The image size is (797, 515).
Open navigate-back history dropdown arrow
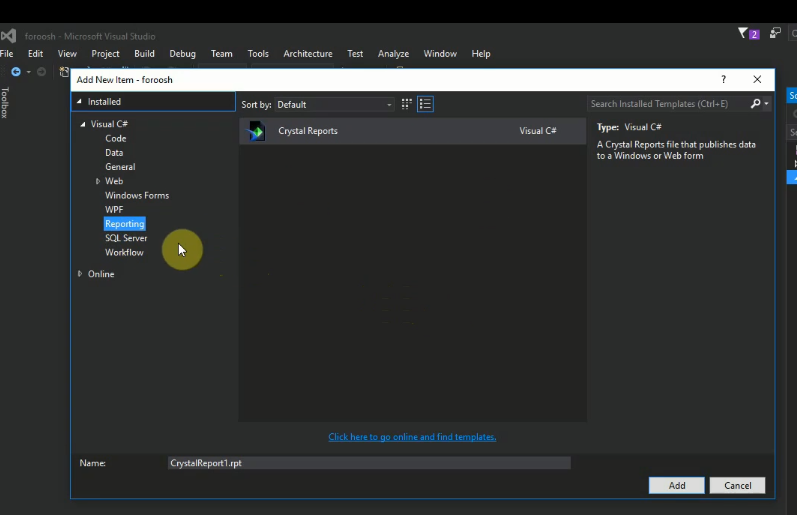[x=28, y=72]
